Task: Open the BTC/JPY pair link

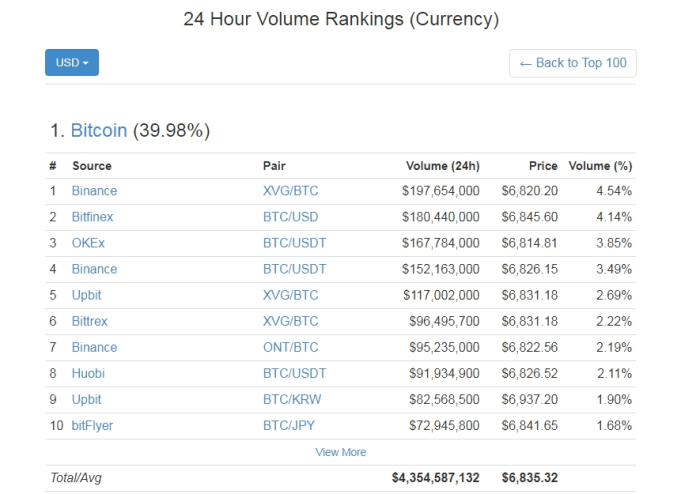Action: point(289,426)
